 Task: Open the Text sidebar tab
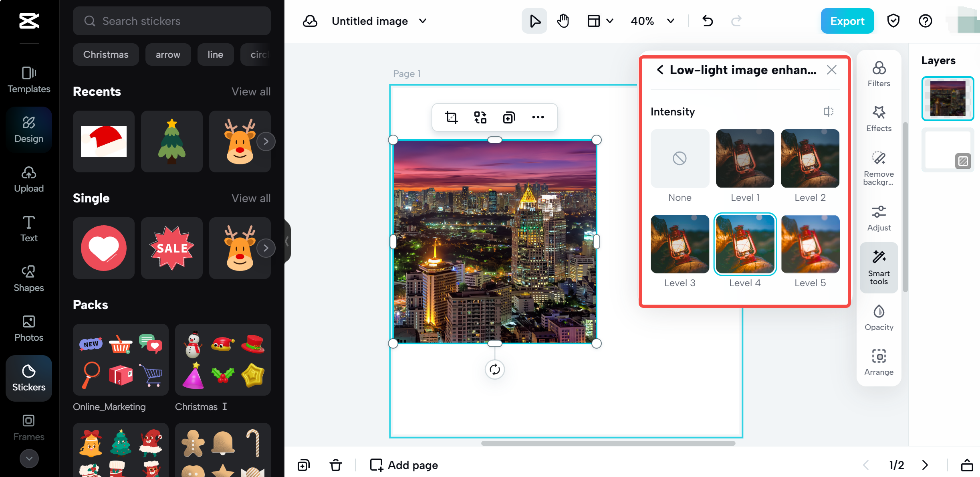[29, 229]
